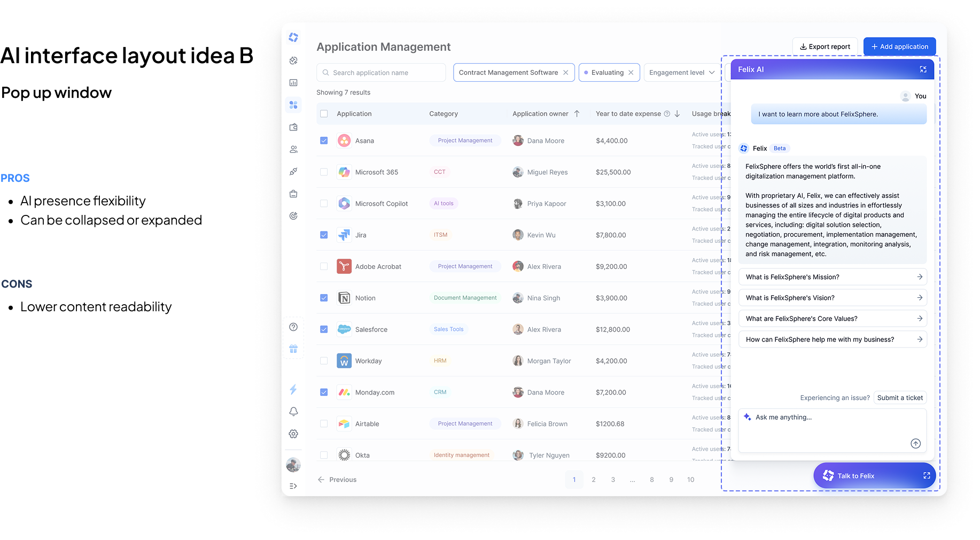Screen dimensions: 980x540
Task: Uncheck the Jira row checkbox
Action: (x=324, y=235)
